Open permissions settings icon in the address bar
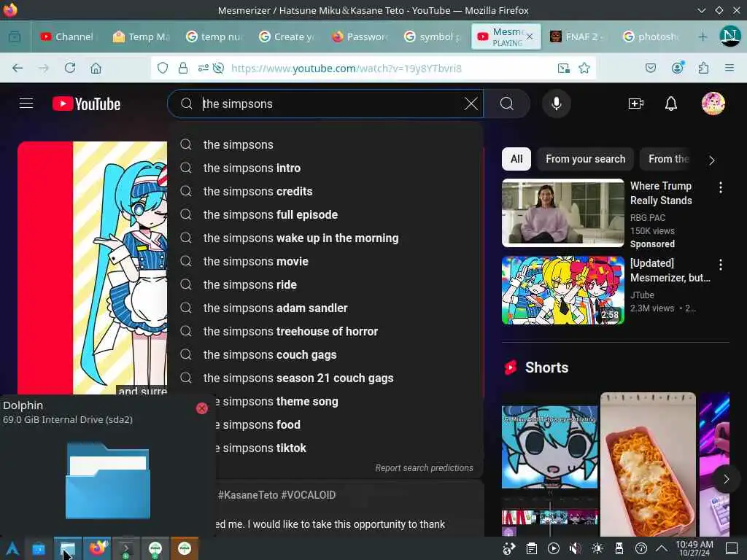This screenshot has width=747, height=560. point(204,68)
